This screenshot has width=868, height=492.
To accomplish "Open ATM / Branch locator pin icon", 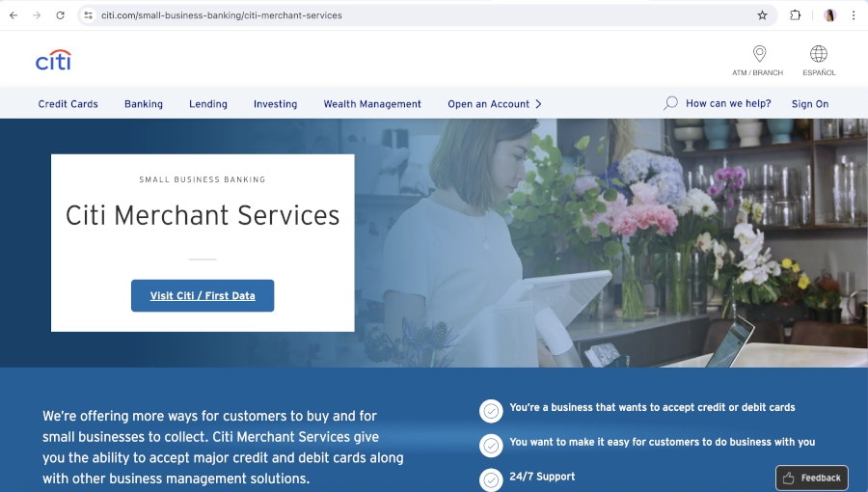I will pos(760,54).
